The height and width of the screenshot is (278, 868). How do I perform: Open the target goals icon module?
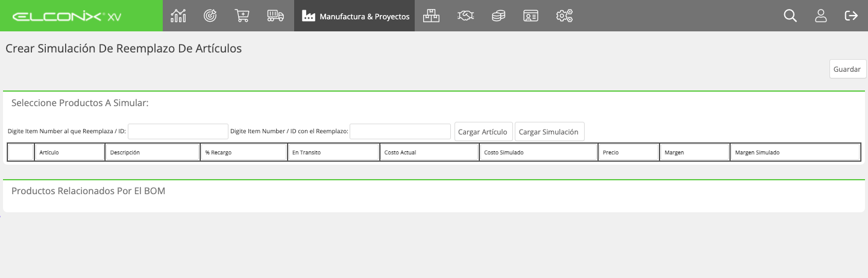[x=210, y=16]
